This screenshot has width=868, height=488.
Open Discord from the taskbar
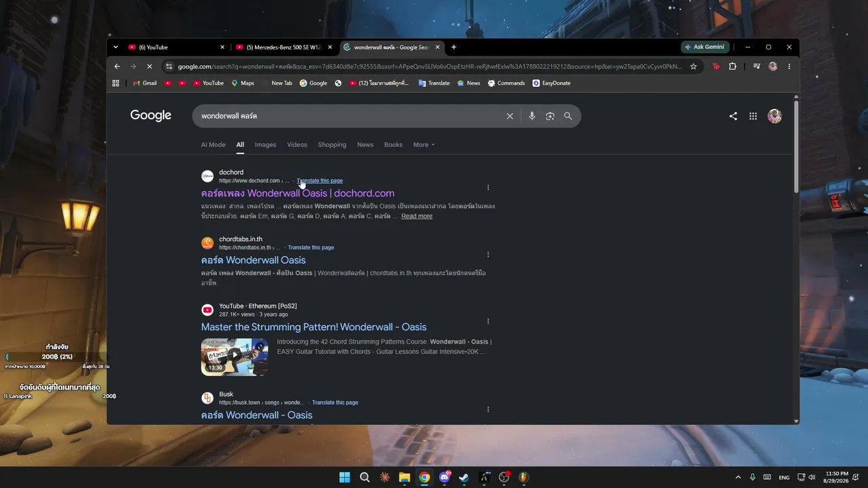pos(444,477)
